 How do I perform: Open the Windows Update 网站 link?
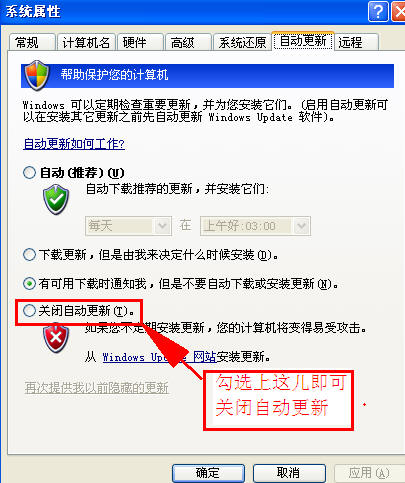click(x=159, y=357)
